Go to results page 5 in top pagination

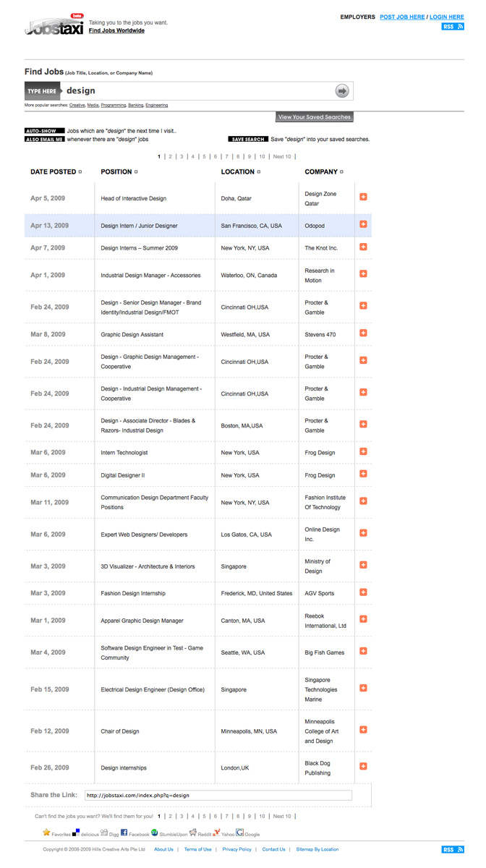(x=204, y=156)
